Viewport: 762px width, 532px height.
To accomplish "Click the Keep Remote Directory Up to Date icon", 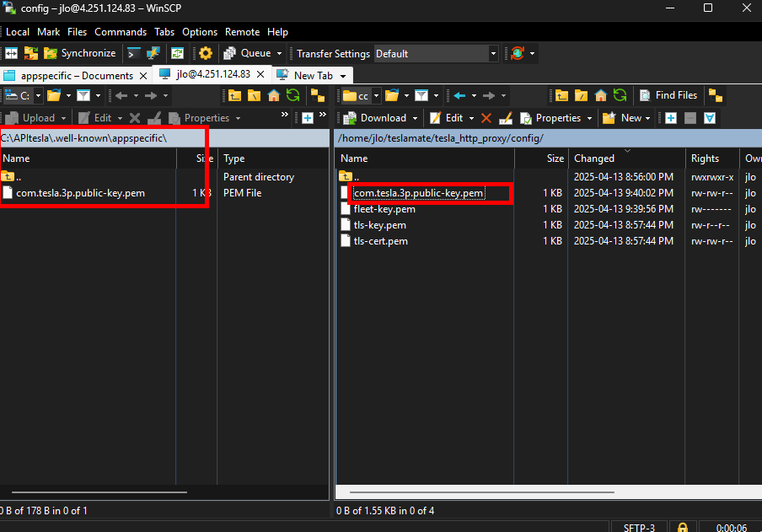I will pyautogui.click(x=177, y=53).
